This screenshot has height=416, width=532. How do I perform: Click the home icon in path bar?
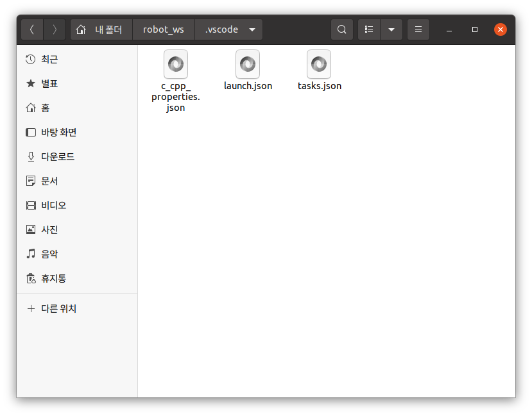tap(81, 30)
